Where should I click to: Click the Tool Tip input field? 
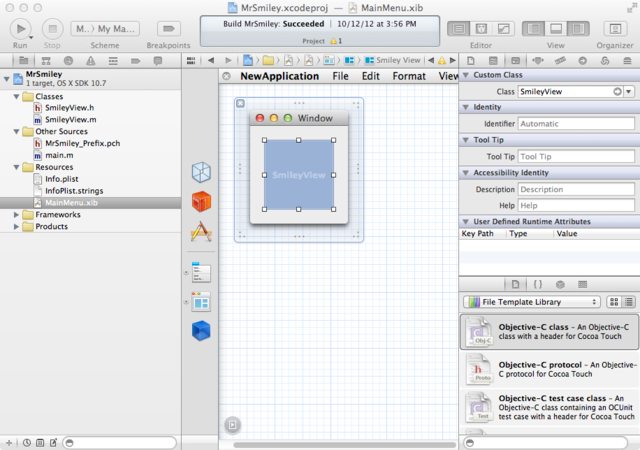click(576, 156)
